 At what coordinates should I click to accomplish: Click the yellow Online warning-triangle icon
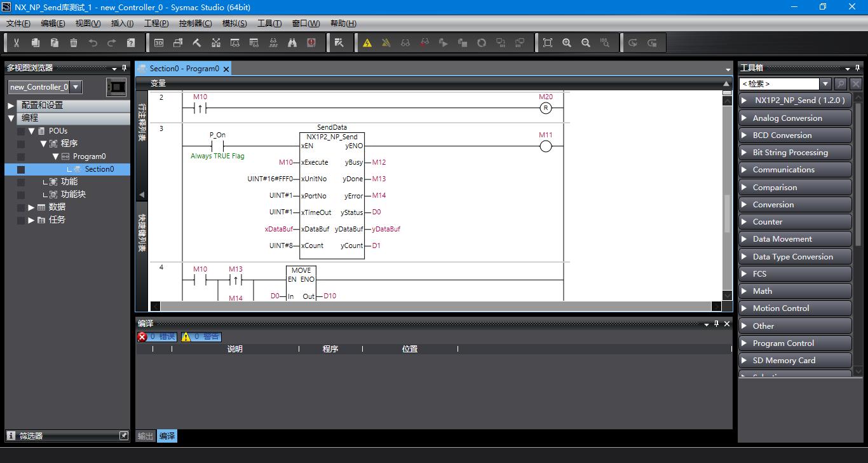(367, 43)
